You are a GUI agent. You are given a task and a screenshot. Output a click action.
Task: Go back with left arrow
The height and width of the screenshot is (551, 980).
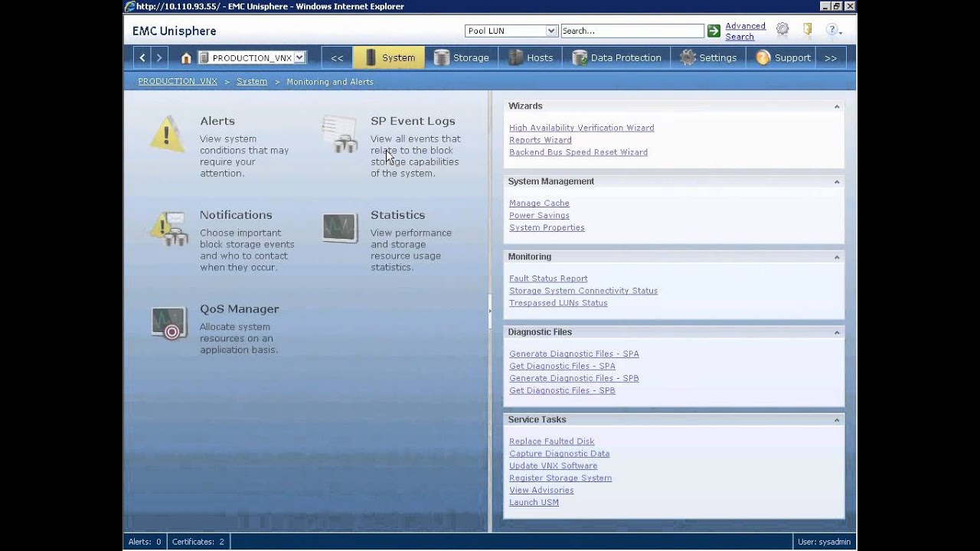coord(142,57)
